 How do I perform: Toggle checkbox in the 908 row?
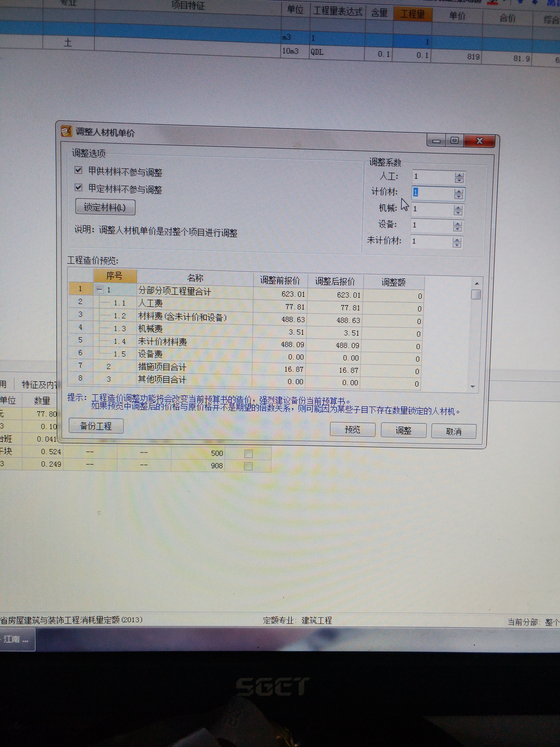tap(248, 466)
